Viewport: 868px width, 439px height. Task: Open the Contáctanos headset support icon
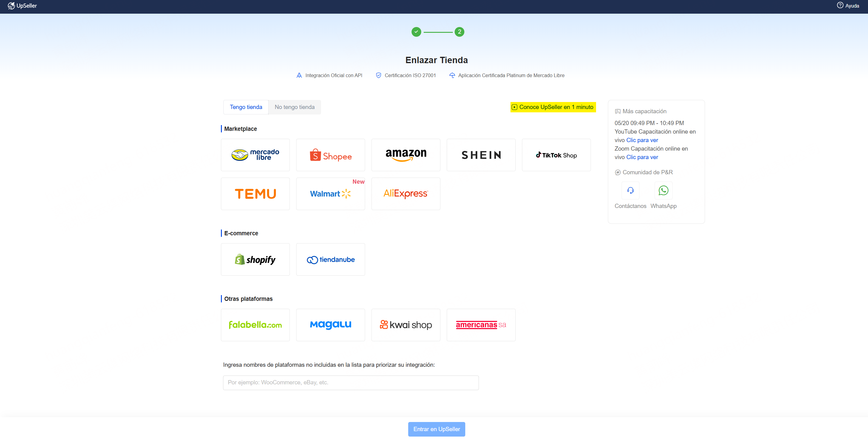pyautogui.click(x=630, y=190)
